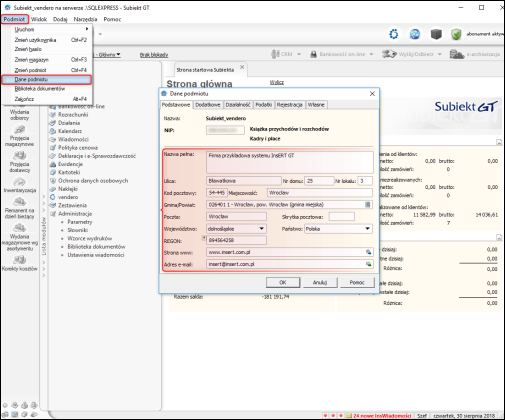505x420 pixels.
Task: Click the REGON field
Action: pyautogui.click(x=236, y=240)
